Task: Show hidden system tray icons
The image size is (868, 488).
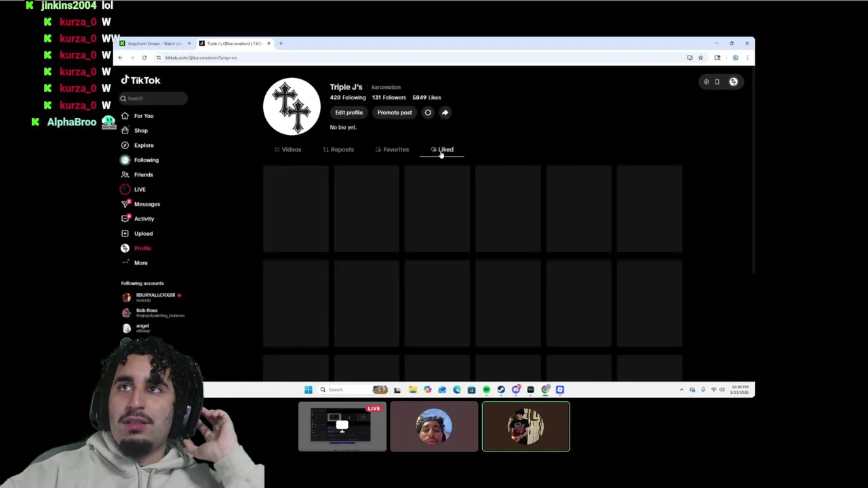Action: (682, 390)
